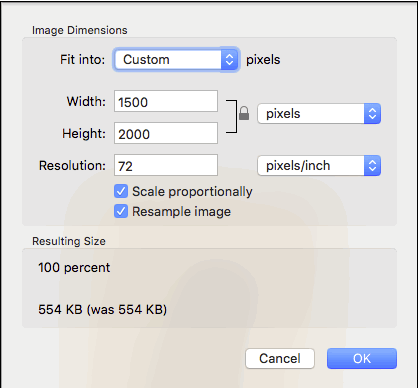
Task: Click the Resolution field showing 72
Action: pyautogui.click(x=166, y=165)
